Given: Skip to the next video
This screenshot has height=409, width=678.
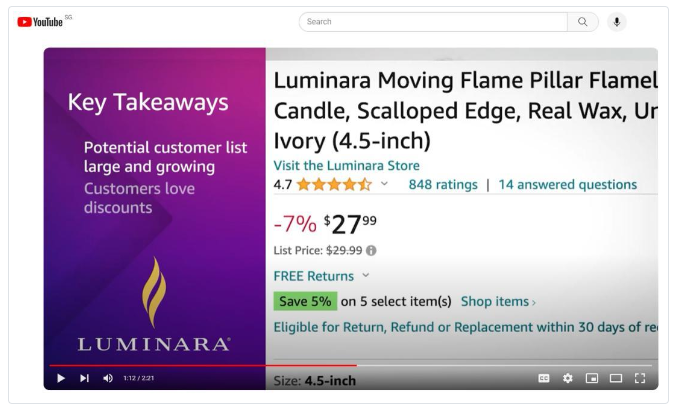Looking at the screenshot, I should (x=82, y=379).
